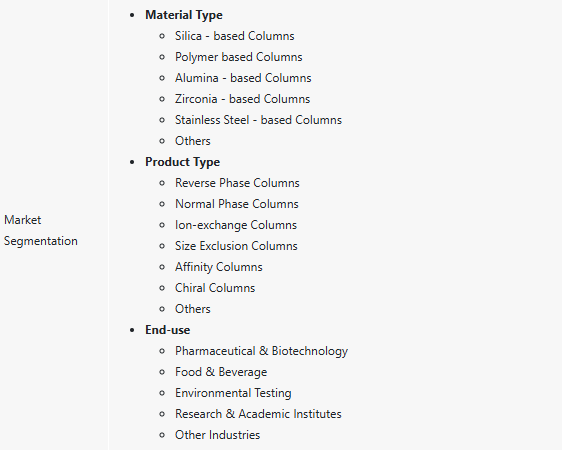The height and width of the screenshot is (450, 562).
Task: Click Research & Academic Institutes text
Action: click(x=258, y=414)
